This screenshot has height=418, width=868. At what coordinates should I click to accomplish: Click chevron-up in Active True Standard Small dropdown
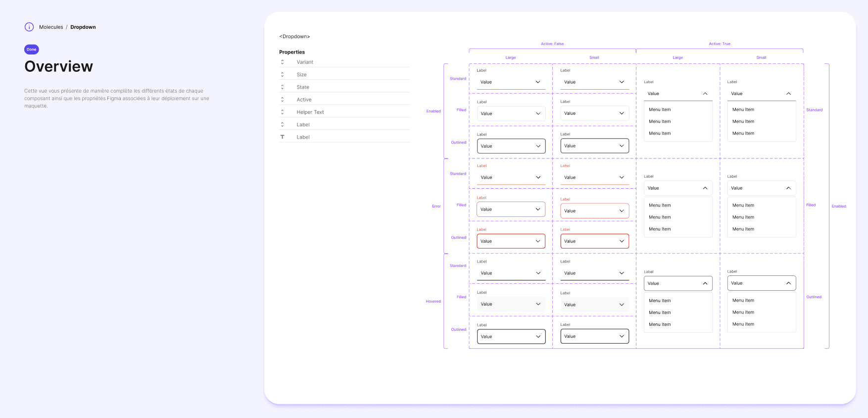[788, 94]
